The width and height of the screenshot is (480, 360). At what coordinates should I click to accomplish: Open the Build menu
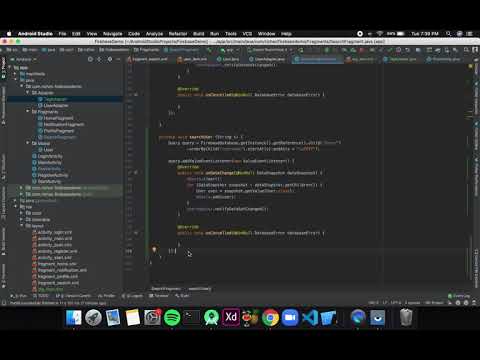click(198, 34)
